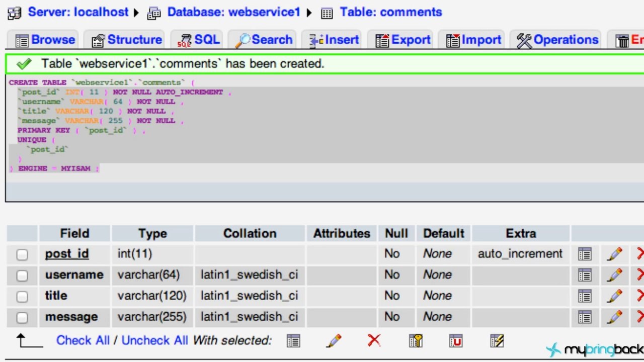Click Check All link
This screenshot has height=362, width=644.
(83, 340)
